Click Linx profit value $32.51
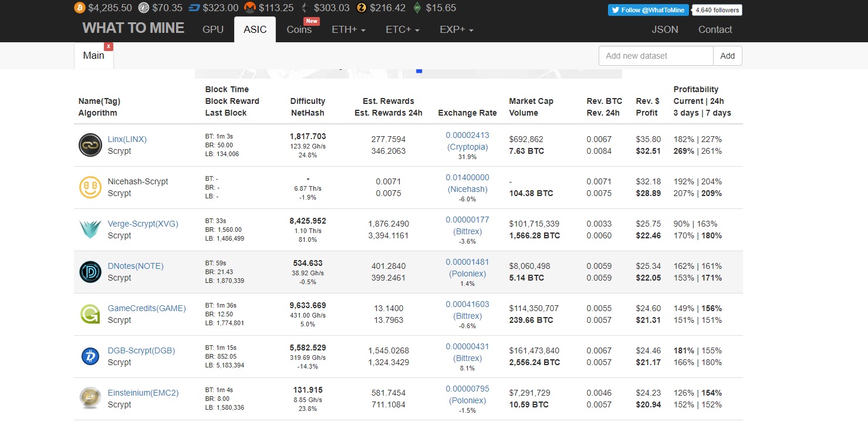 pyautogui.click(x=649, y=151)
